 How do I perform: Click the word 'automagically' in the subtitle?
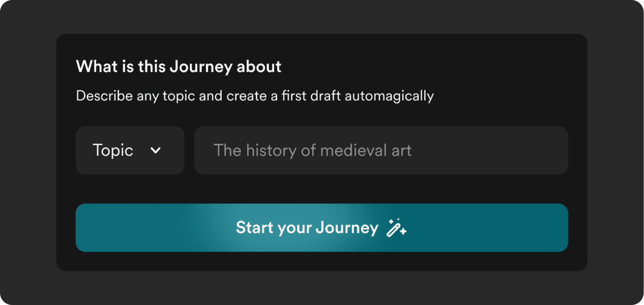tap(389, 96)
